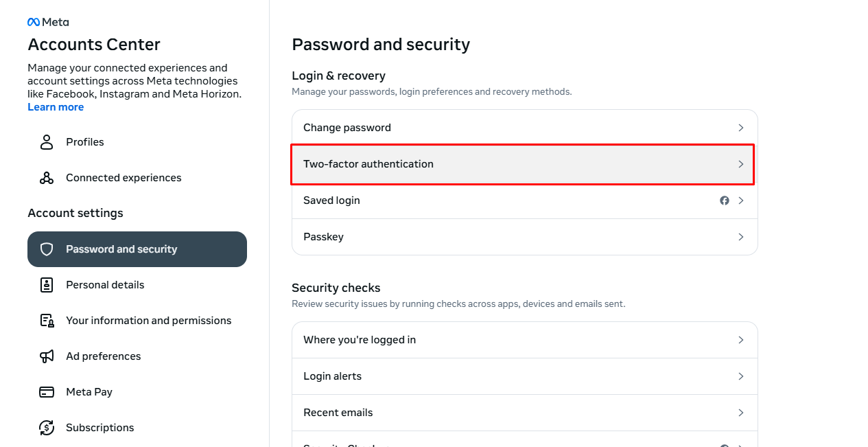Click the Passkey row chevron

point(740,237)
